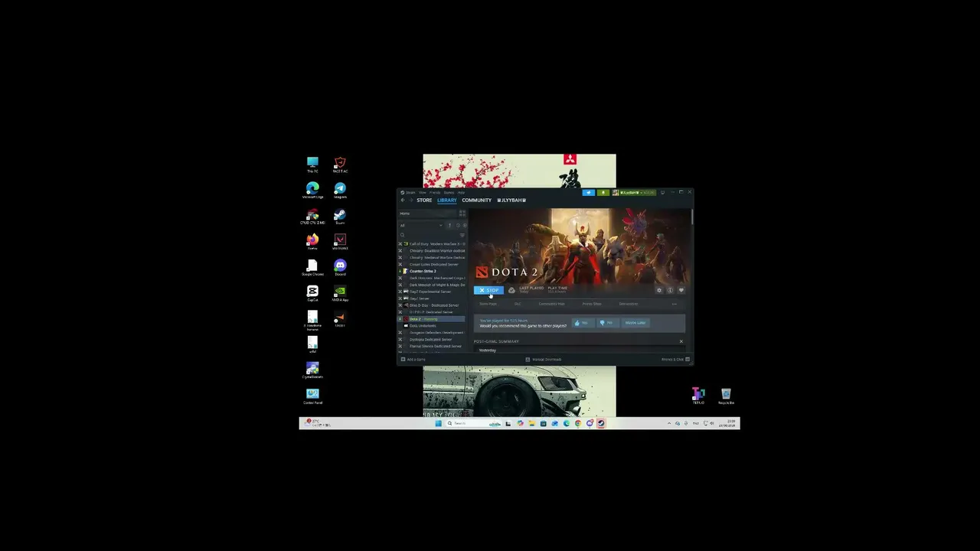The height and width of the screenshot is (551, 980).
Task: Stop the running Dota 2 game
Action: pyautogui.click(x=488, y=290)
